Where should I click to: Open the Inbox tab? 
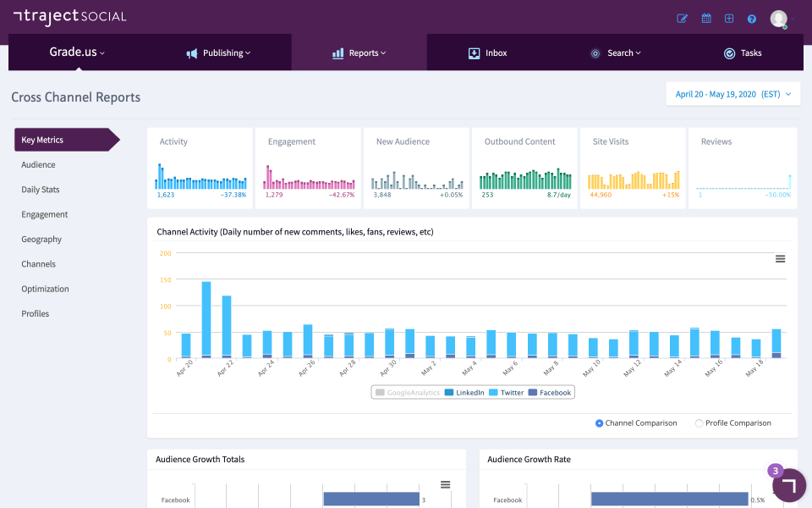pos(488,53)
